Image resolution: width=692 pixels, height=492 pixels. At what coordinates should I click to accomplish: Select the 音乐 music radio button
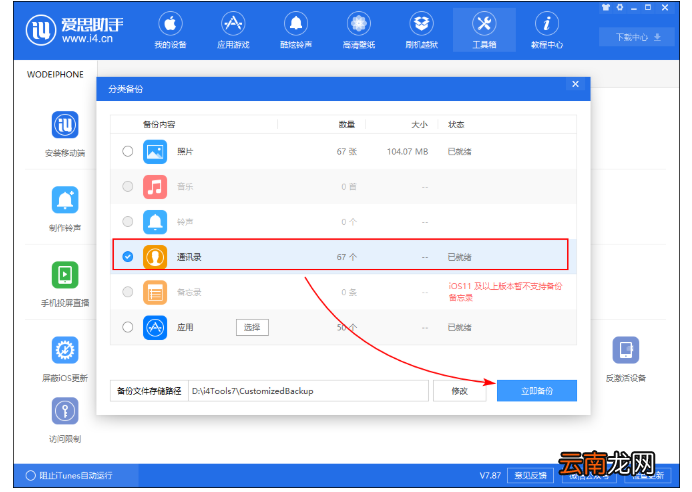(x=128, y=186)
